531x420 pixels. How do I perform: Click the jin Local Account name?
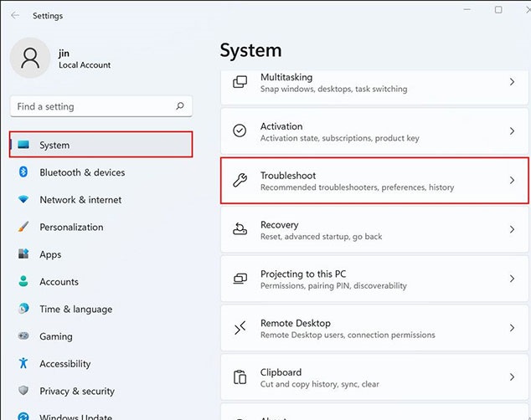pos(85,59)
